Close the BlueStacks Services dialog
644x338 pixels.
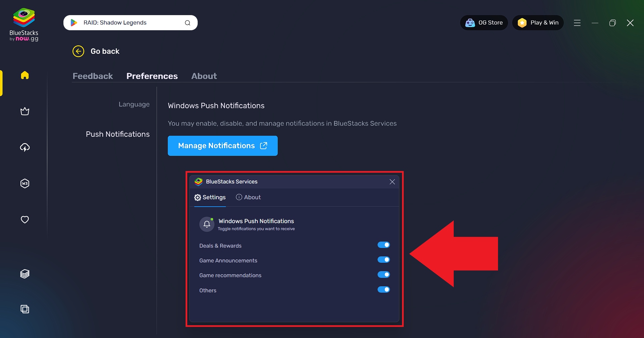[392, 182]
